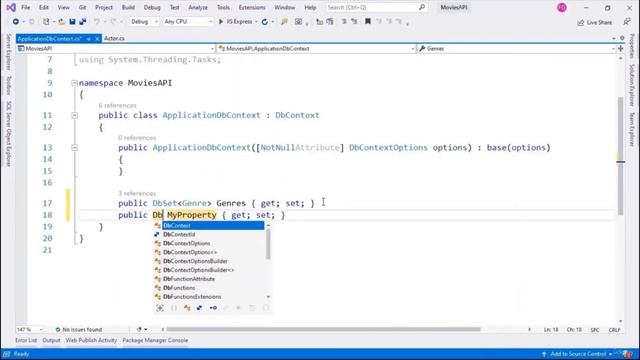The image size is (640, 360).
Task: Open the Extensions menu
Action: pyautogui.click(x=252, y=7)
